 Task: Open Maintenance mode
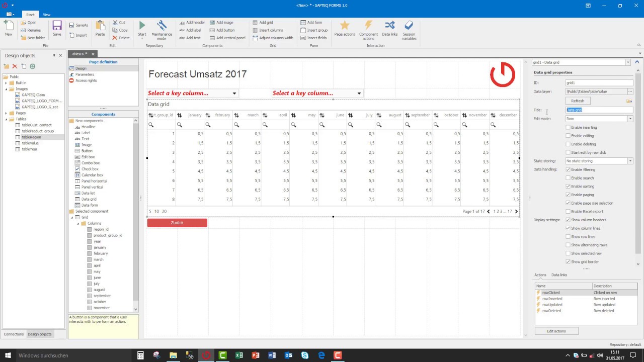(162, 30)
